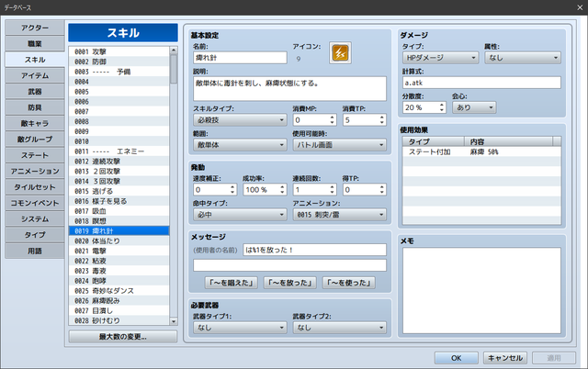Click the 最大数の変更 button
The width and height of the screenshot is (588, 369).
123,337
